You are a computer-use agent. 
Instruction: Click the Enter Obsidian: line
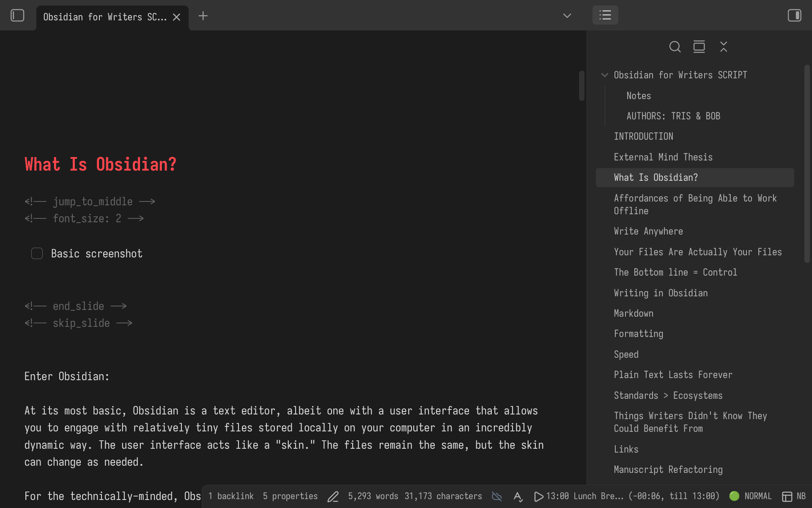[67, 376]
